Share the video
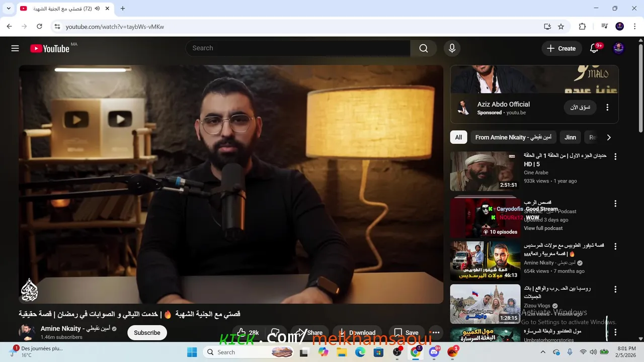The height and width of the screenshot is (362, 644). 309,333
